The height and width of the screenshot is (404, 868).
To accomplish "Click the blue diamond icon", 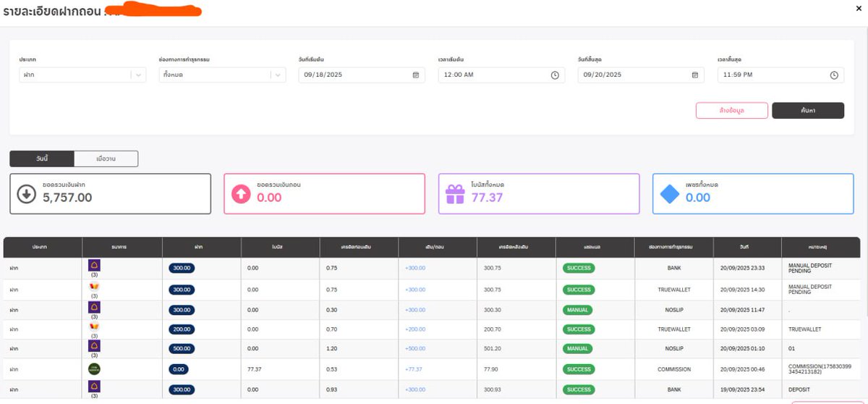I will (670, 194).
